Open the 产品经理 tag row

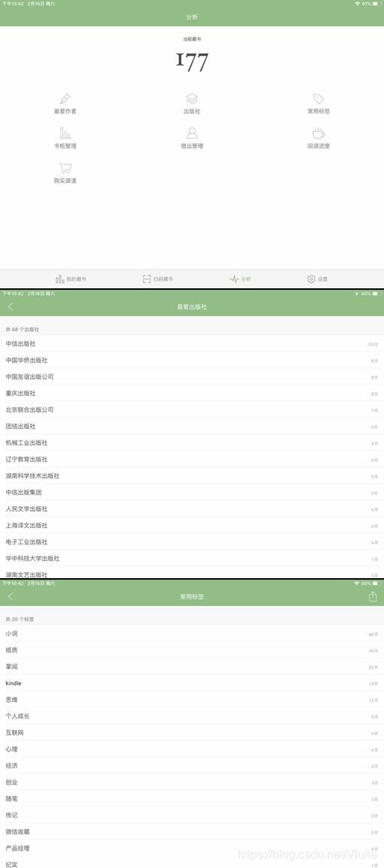coord(192,848)
